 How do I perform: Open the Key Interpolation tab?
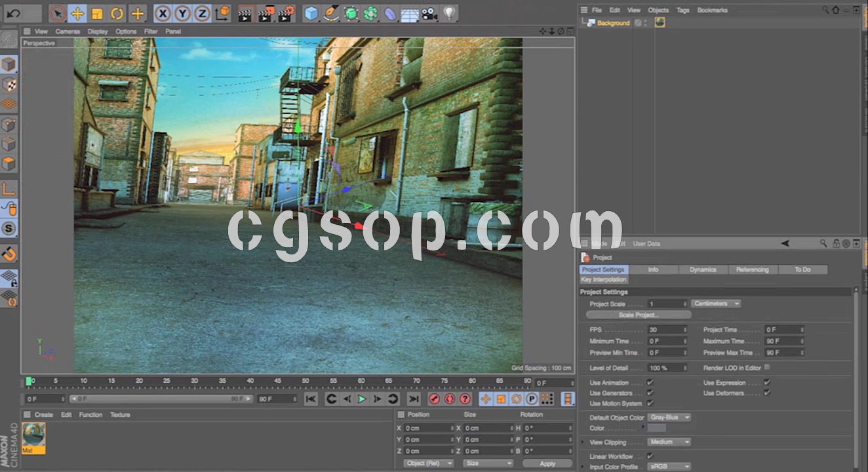(604, 280)
